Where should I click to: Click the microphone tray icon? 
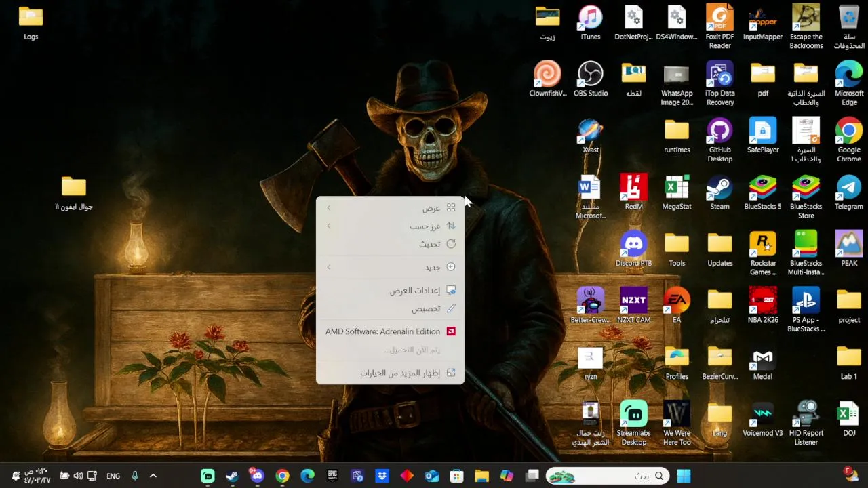pyautogui.click(x=134, y=476)
